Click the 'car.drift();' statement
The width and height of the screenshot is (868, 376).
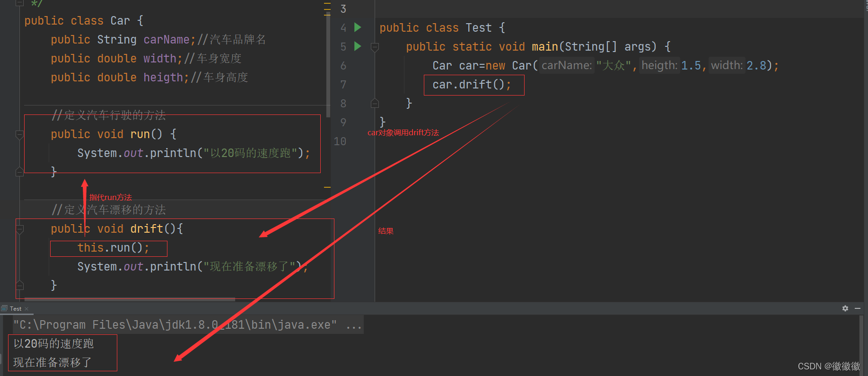(472, 85)
